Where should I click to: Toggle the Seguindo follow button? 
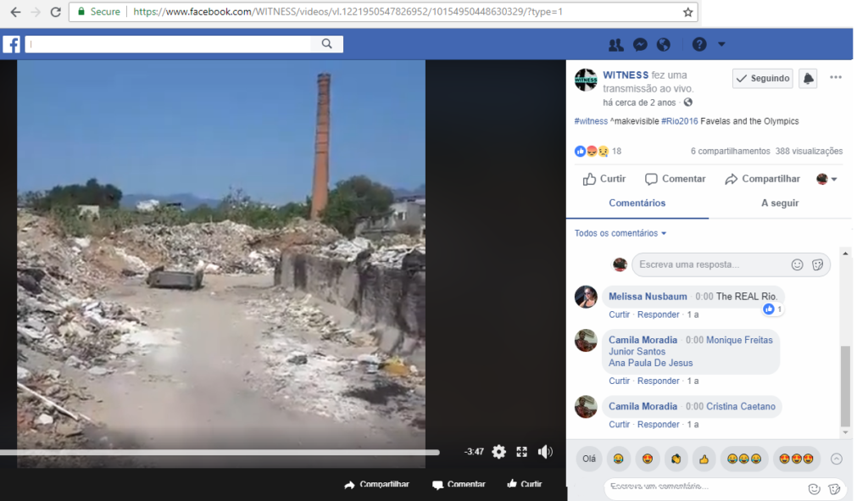coord(762,78)
